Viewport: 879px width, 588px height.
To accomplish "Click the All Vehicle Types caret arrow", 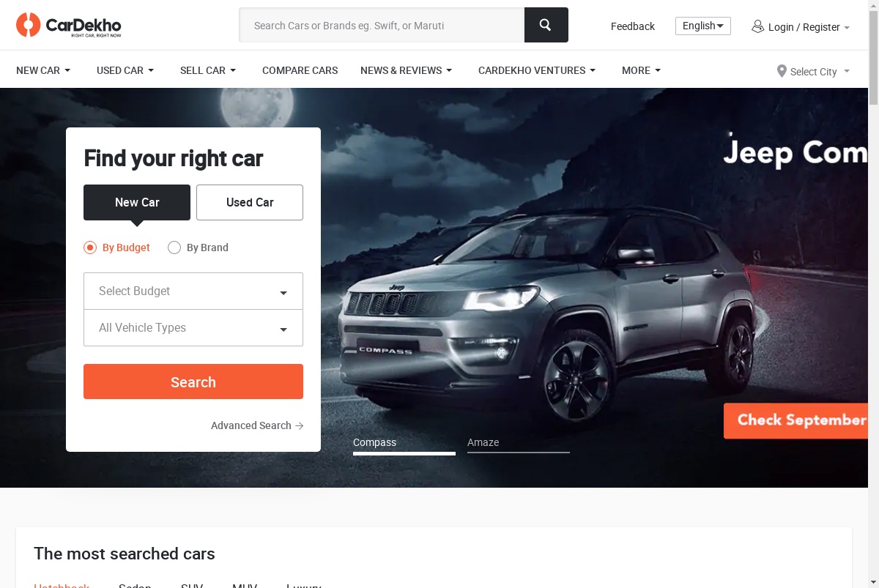I will [x=283, y=330].
